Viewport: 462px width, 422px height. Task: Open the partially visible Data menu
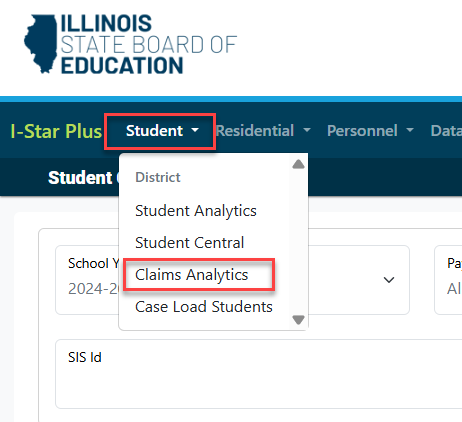point(446,131)
